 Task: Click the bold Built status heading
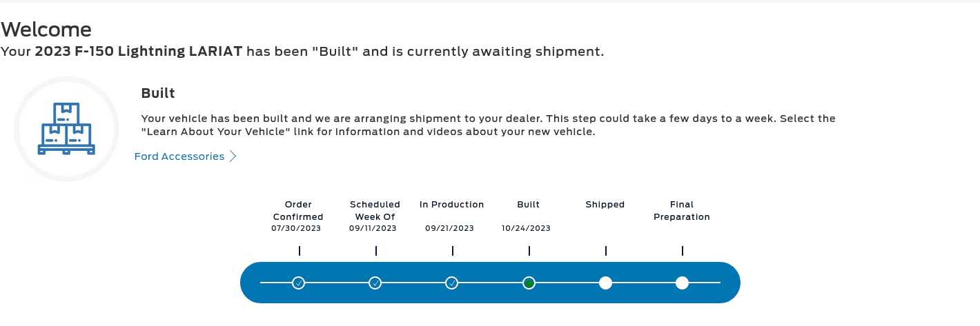click(158, 93)
